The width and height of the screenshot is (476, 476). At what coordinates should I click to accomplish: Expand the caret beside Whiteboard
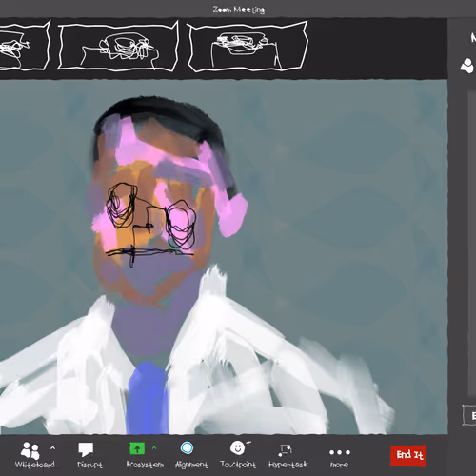click(52, 447)
